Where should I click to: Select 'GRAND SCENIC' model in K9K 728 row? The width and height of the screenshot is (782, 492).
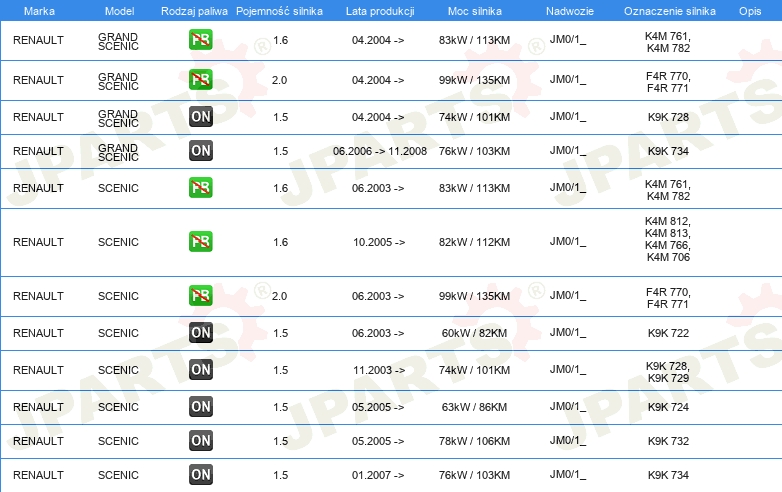pos(118,119)
